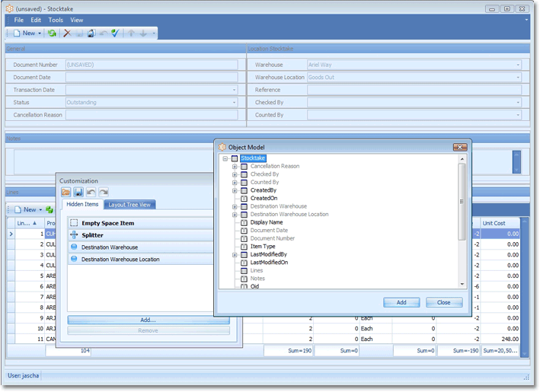Viewport: 540px width, 392px height.
Task: Expand the CreatedBy tree node
Action: 235,190
